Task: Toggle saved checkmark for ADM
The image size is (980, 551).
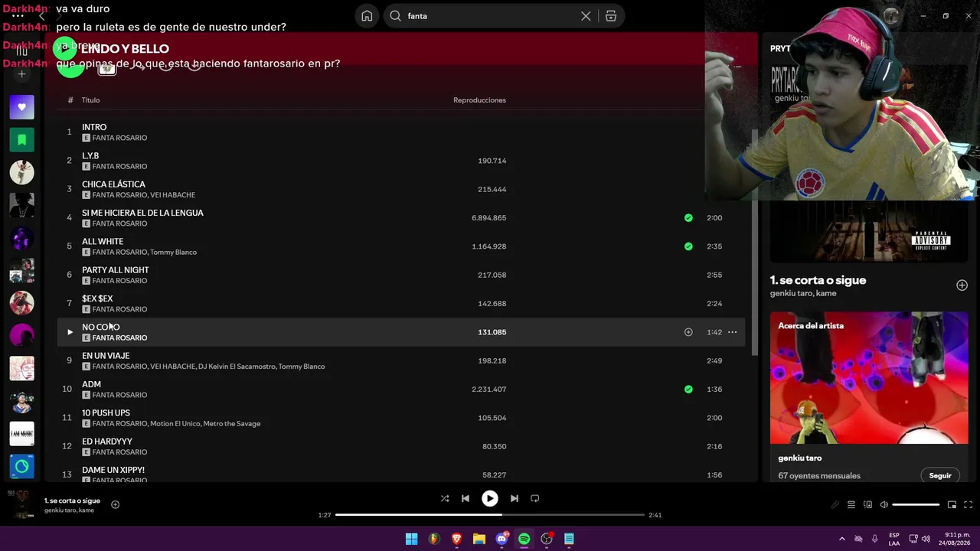Action: tap(688, 390)
